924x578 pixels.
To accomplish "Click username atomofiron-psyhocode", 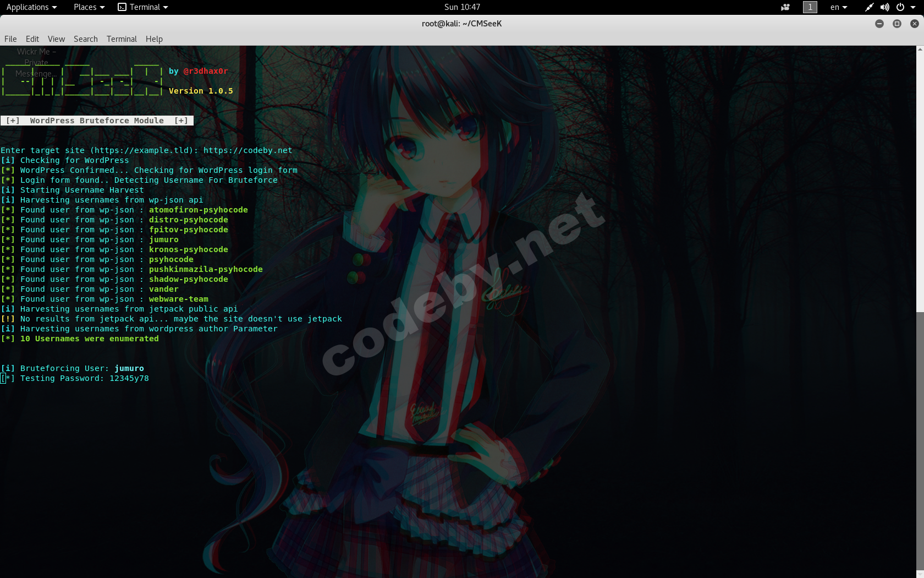I will click(x=198, y=210).
